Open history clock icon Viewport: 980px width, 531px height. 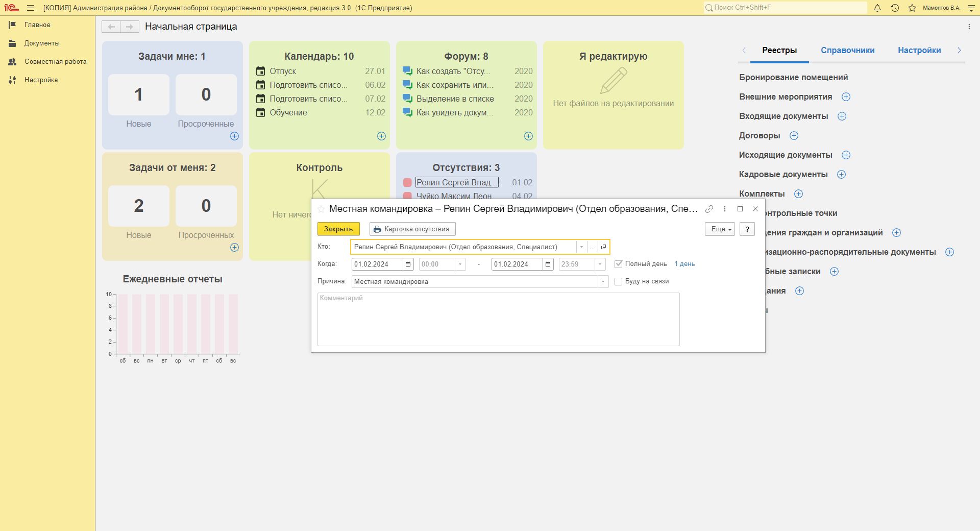tap(895, 8)
